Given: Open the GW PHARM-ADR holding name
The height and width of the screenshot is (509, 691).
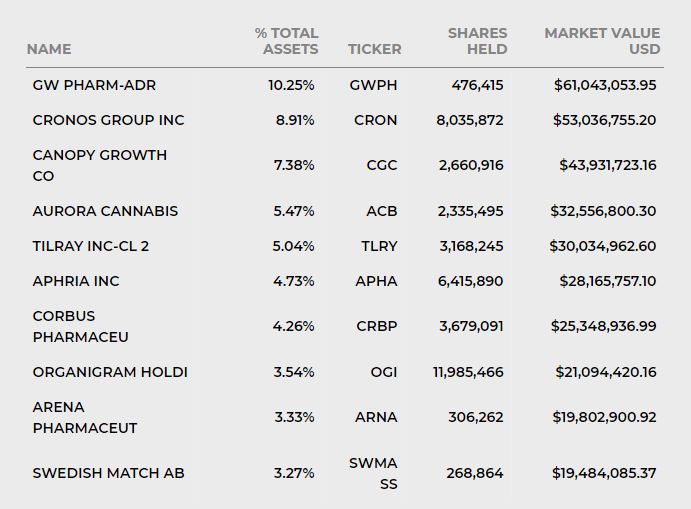Looking at the screenshot, I should [x=94, y=85].
